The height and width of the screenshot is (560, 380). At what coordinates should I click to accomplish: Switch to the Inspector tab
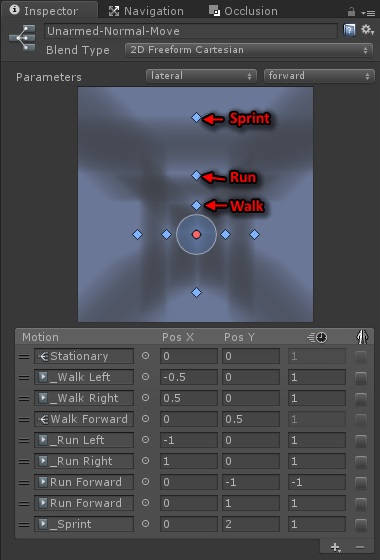tap(49, 11)
